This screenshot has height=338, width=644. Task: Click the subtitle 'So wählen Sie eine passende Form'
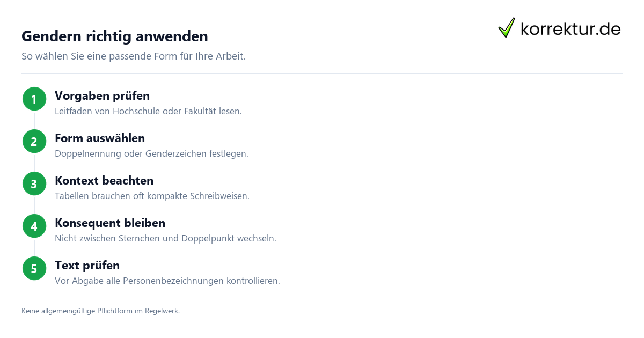(x=133, y=56)
